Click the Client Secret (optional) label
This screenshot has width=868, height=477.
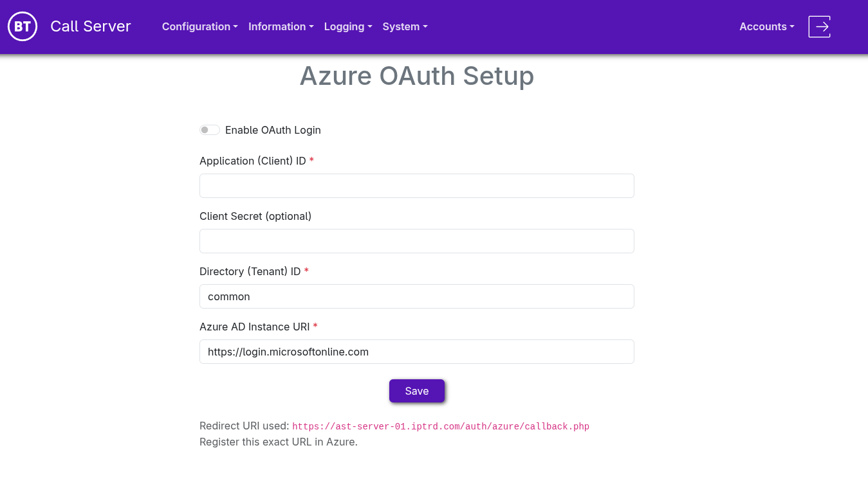255,216
